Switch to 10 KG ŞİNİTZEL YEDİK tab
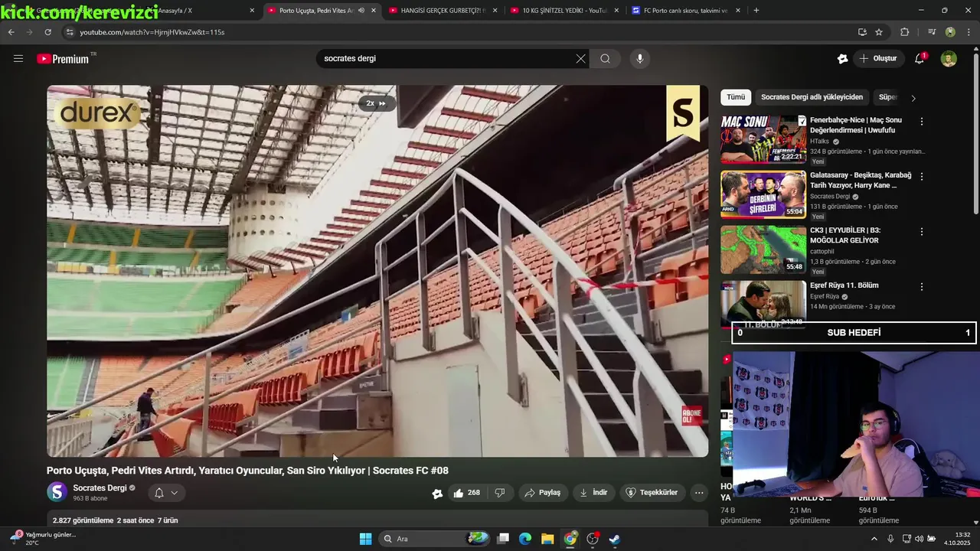The width and height of the screenshot is (980, 551). pos(563,11)
